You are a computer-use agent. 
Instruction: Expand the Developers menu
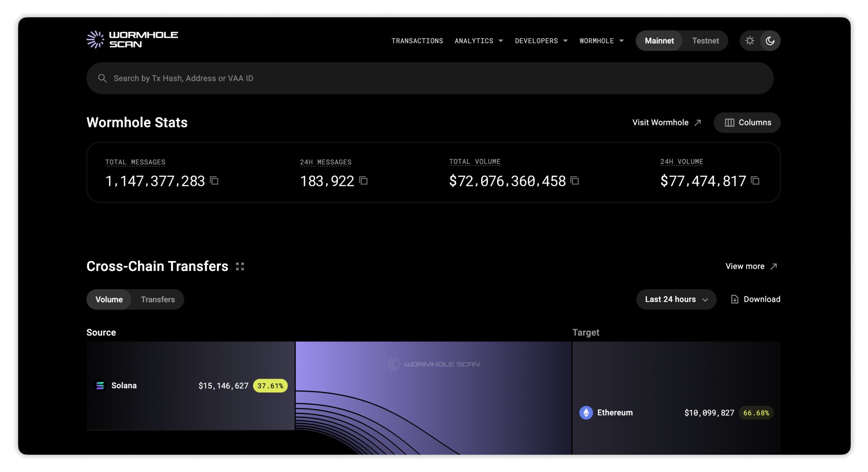coord(541,41)
